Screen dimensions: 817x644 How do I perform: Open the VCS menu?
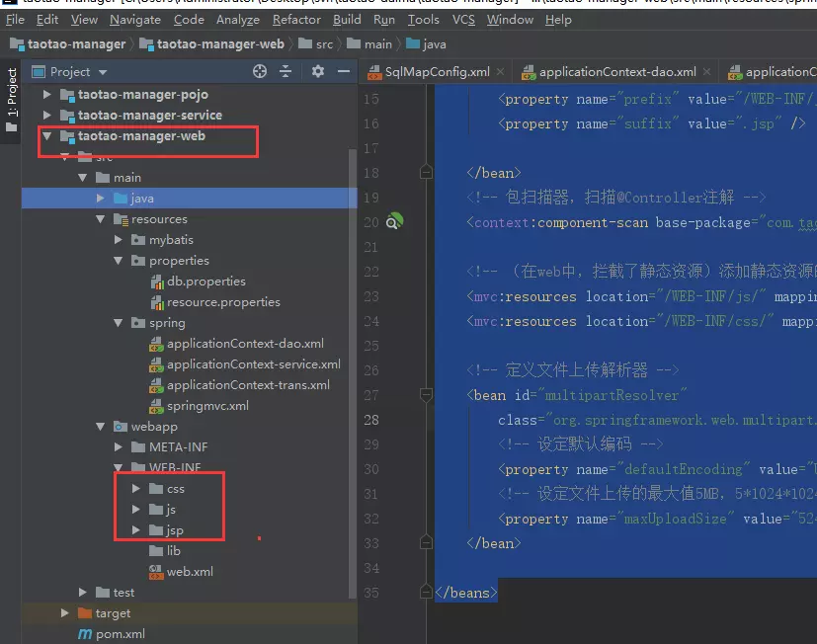point(463,20)
